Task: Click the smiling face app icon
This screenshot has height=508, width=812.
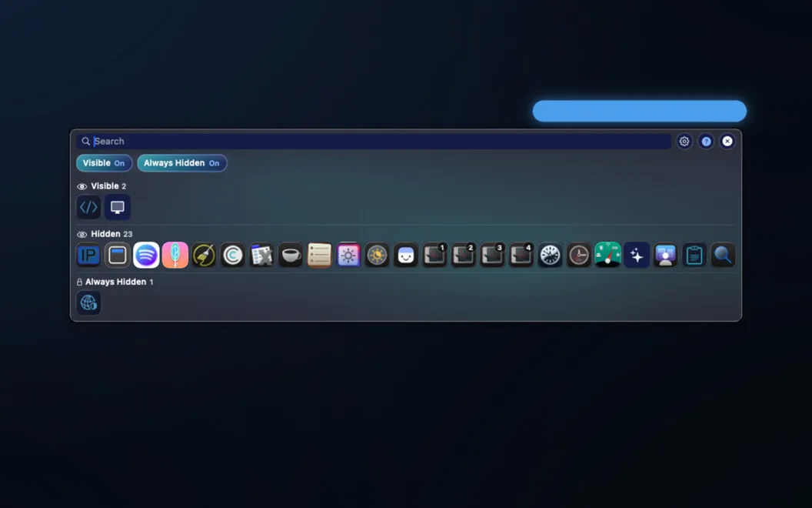Action: (x=405, y=255)
